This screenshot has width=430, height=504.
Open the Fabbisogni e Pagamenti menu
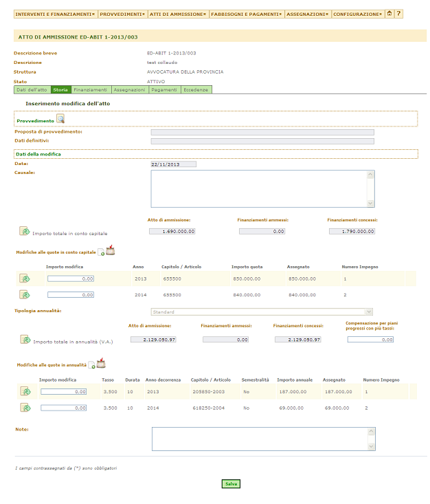247,14
